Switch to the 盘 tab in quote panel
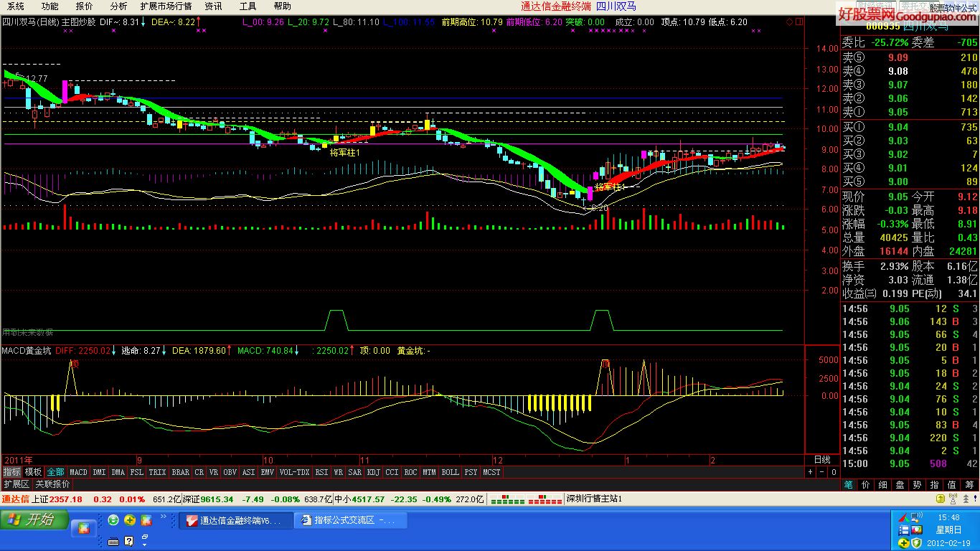 coord(900,485)
